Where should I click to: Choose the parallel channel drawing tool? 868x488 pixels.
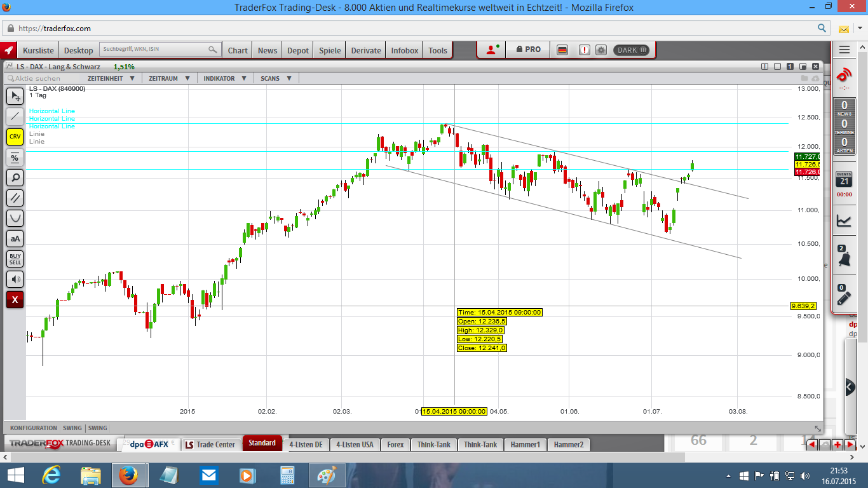(x=15, y=198)
